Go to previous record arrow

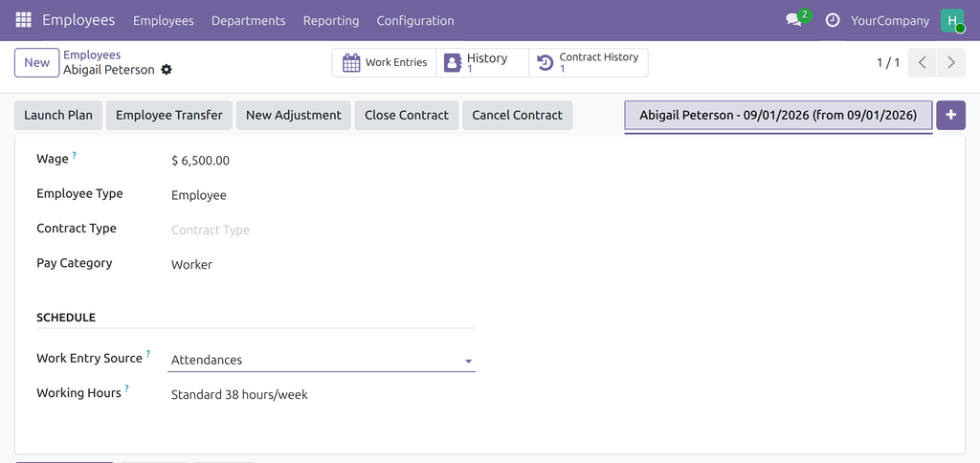(x=922, y=62)
